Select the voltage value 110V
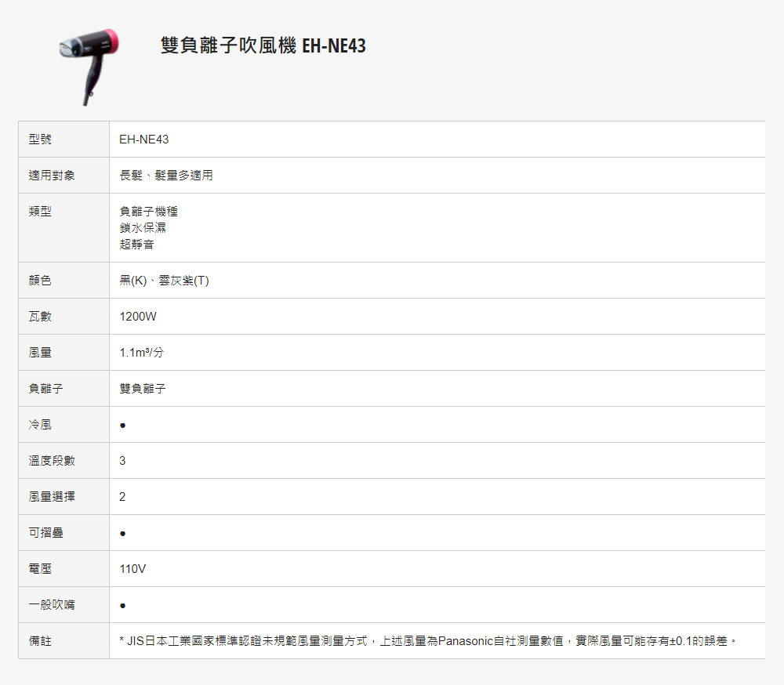 tap(132, 568)
